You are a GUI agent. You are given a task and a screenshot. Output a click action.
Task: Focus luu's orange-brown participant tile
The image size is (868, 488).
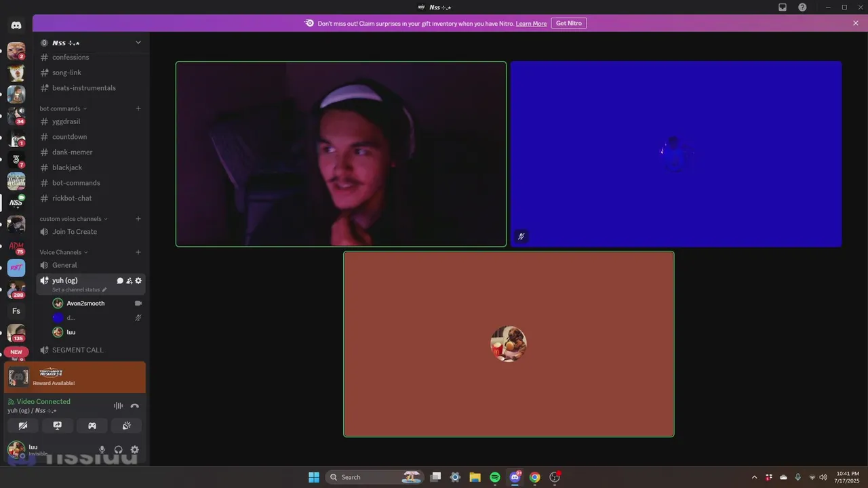click(x=509, y=344)
